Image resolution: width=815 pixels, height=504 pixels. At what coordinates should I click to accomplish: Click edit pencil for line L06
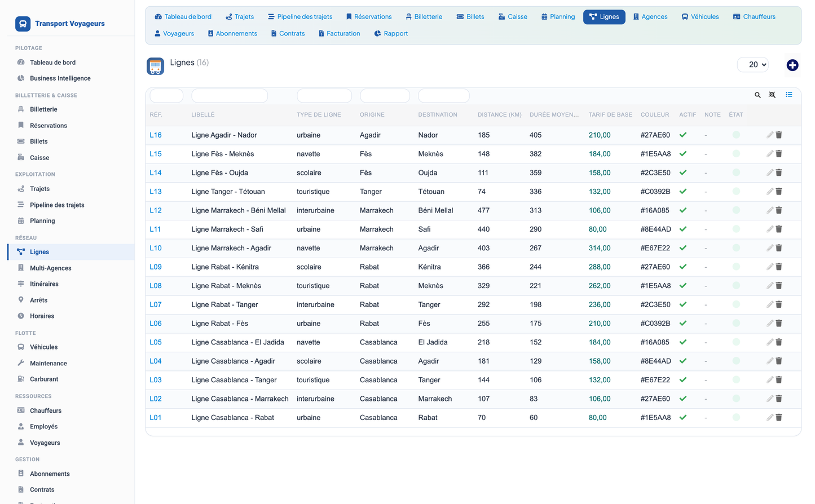coord(770,324)
